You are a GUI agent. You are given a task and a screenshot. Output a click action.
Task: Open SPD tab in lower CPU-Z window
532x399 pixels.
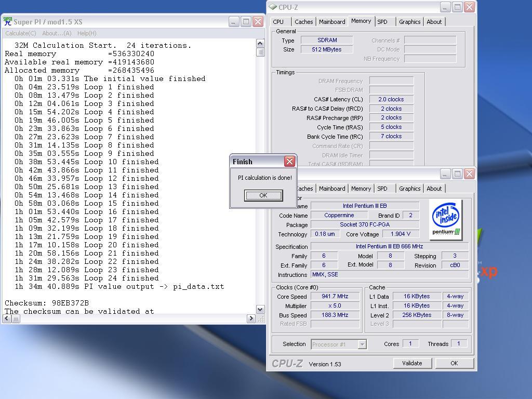[x=382, y=189]
